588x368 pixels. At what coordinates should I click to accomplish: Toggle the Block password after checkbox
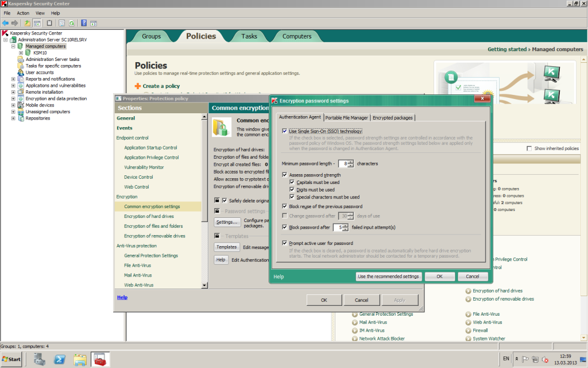(285, 227)
